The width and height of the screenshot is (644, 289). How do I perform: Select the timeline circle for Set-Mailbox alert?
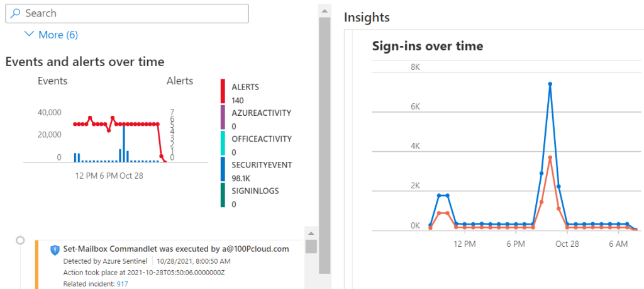(21, 240)
